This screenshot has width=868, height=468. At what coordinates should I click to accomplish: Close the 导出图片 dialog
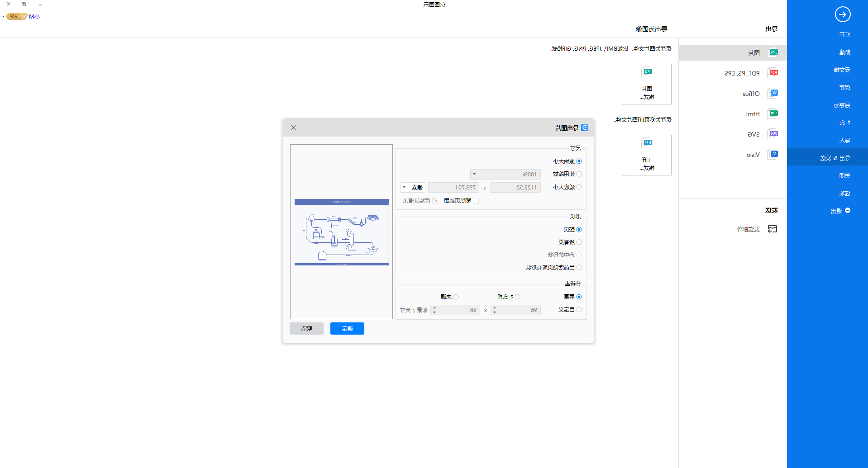(x=294, y=128)
